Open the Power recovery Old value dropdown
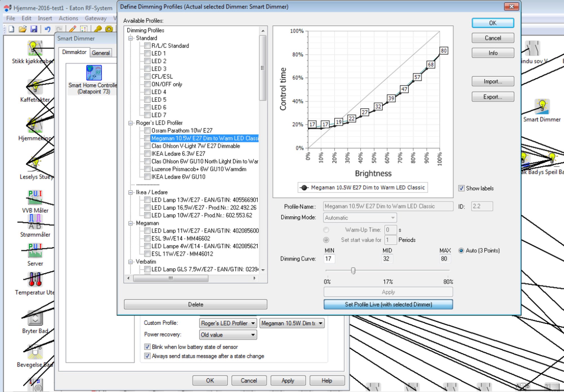 [x=228, y=335]
